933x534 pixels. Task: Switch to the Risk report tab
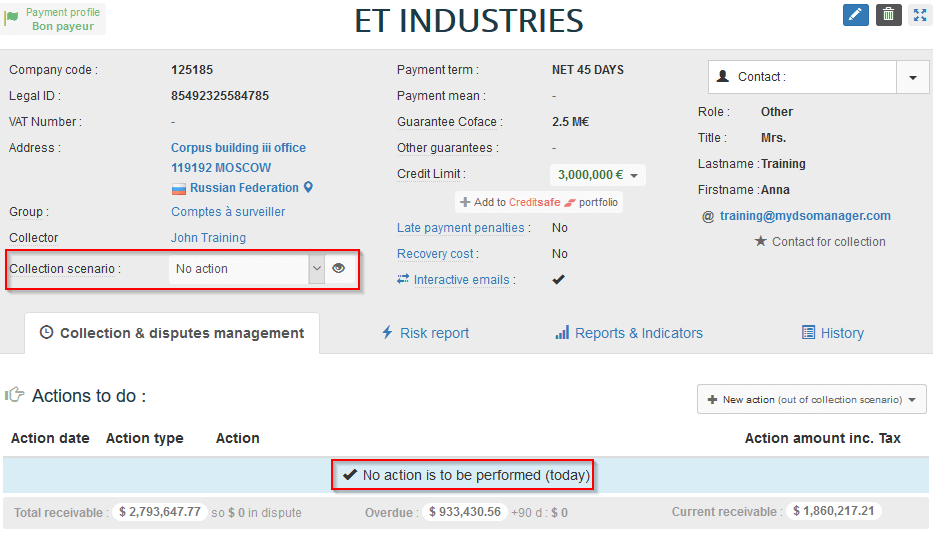tap(424, 333)
